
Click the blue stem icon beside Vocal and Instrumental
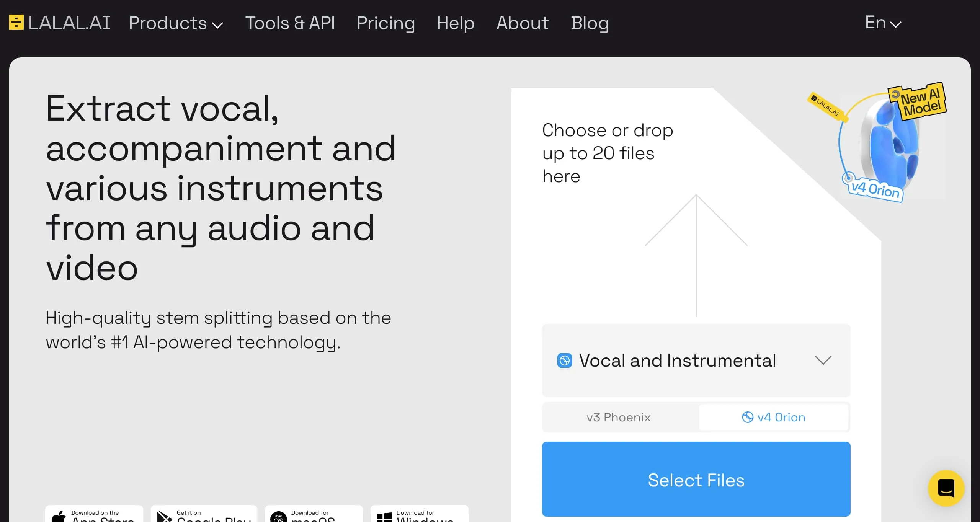(565, 361)
